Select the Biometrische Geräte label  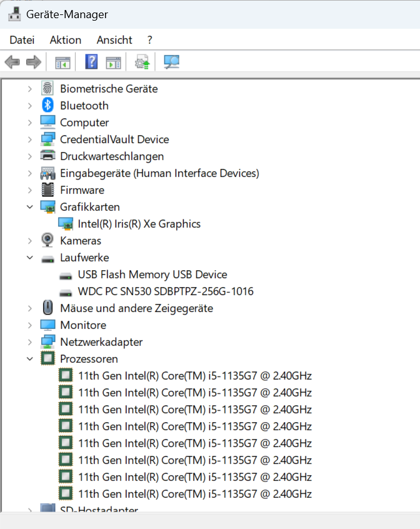(109, 89)
